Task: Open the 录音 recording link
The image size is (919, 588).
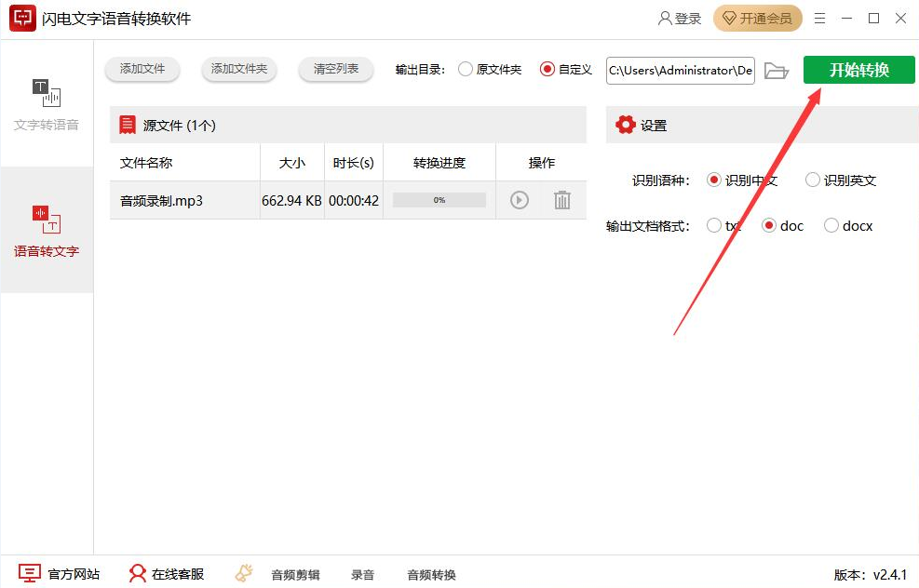Action: 362,575
